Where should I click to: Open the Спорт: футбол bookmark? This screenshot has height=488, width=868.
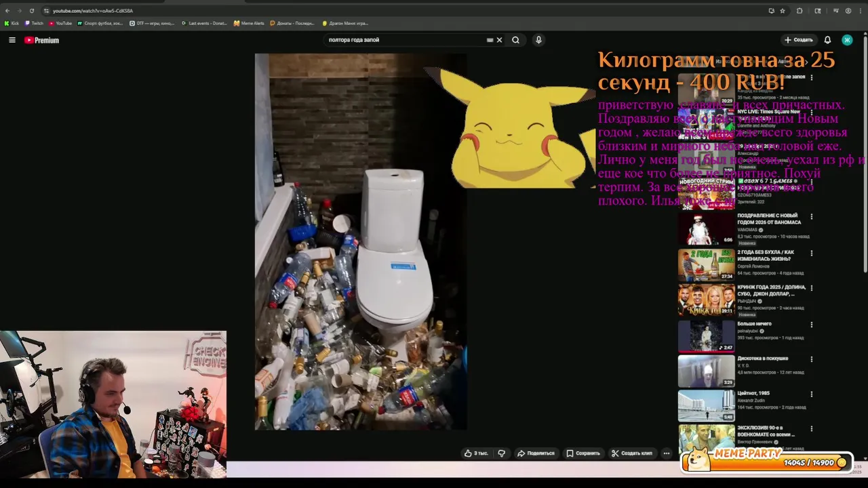(100, 23)
